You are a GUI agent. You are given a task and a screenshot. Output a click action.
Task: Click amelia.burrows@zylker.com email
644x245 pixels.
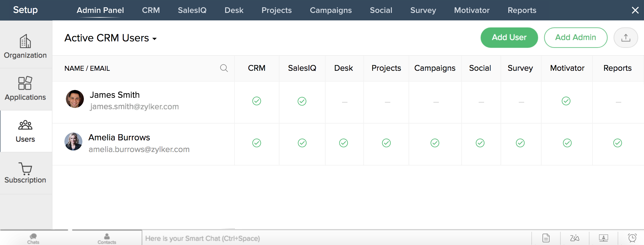[139, 149]
